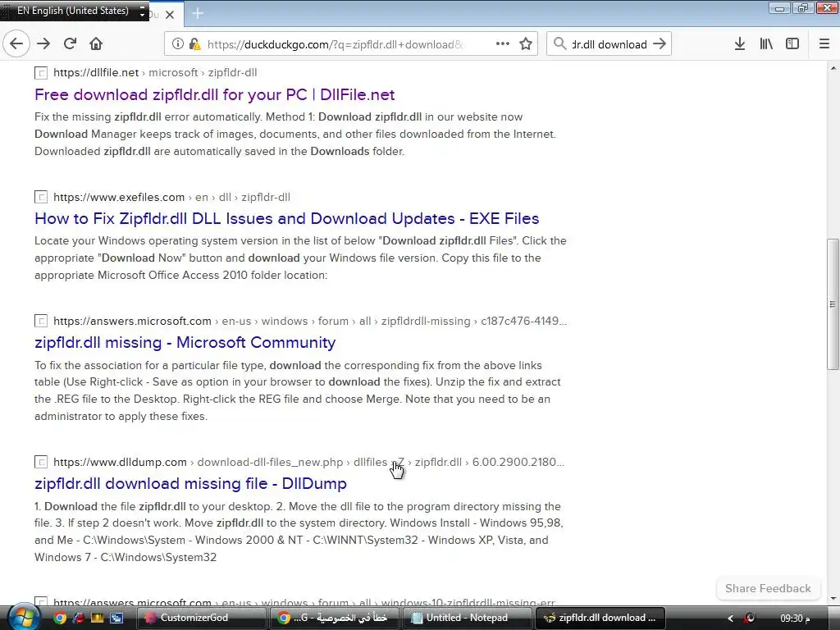Screen dimensions: 840x630
Task: Click the https://www.dlldump.com URL breadcrumb
Action: pyautogui.click(x=120, y=462)
